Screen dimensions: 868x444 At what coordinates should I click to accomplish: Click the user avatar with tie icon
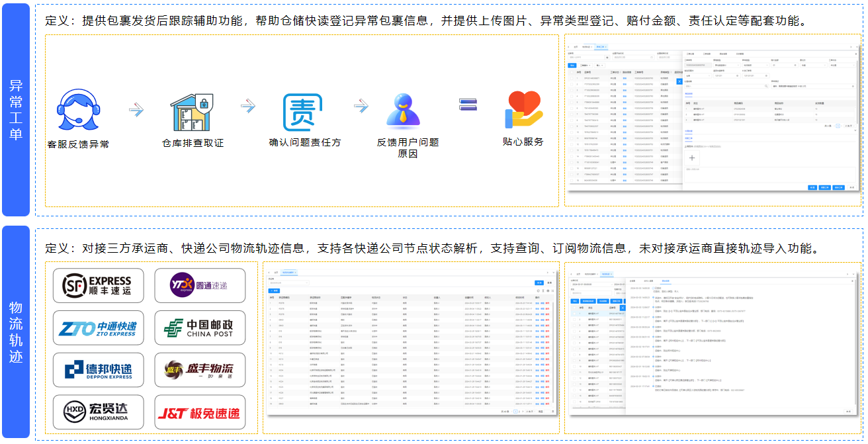coord(403,111)
